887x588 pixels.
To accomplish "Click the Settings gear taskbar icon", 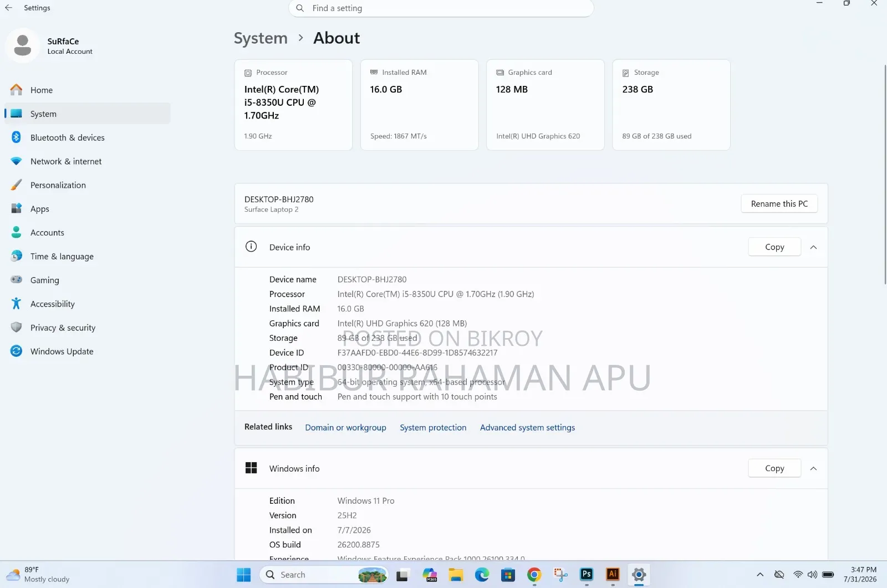I will pyautogui.click(x=639, y=575).
